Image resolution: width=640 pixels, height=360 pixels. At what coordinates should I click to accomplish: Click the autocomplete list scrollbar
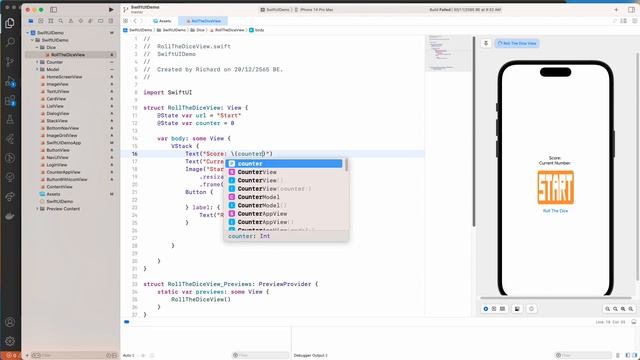(x=347, y=165)
